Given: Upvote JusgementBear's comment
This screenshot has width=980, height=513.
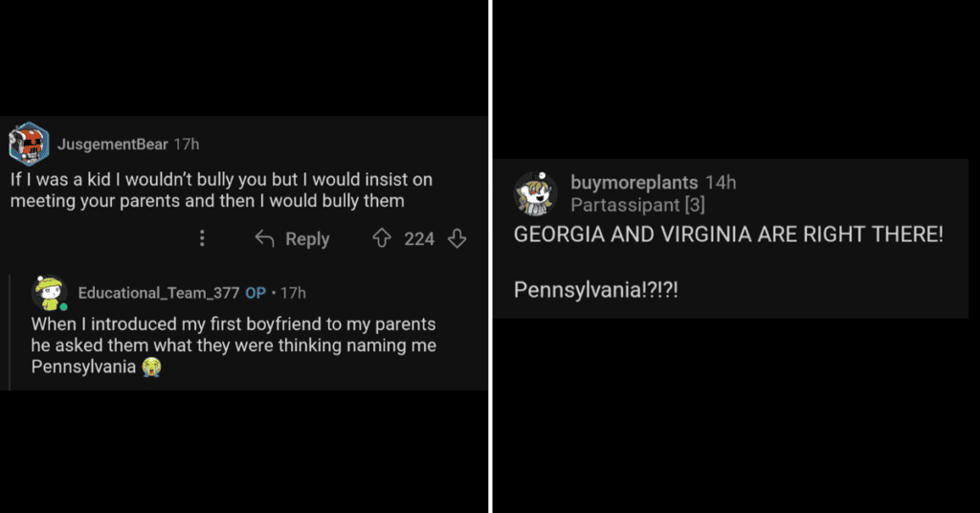Looking at the screenshot, I should (x=382, y=239).
